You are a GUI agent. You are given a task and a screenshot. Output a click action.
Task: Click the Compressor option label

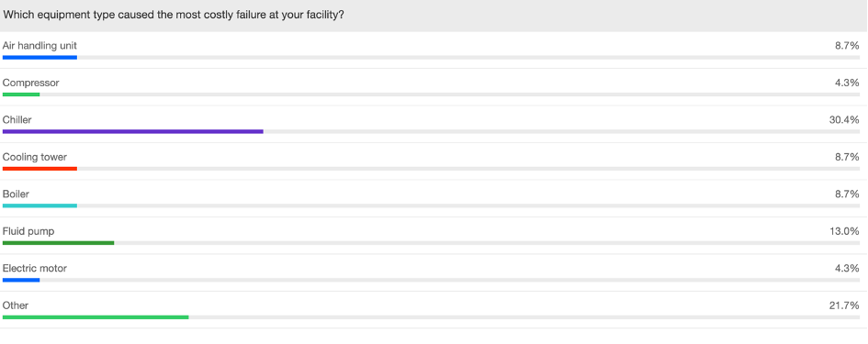(x=30, y=83)
